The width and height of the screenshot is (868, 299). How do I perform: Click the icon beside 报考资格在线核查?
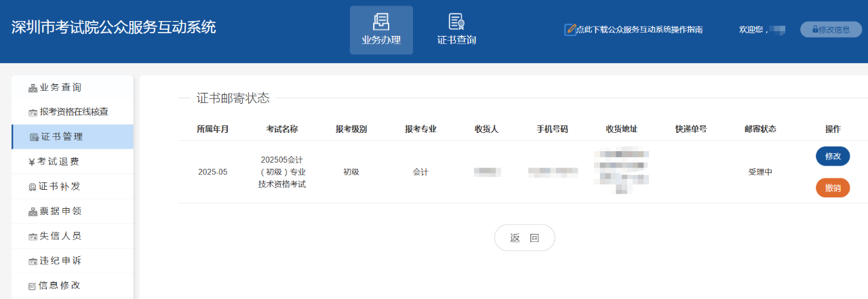pos(33,113)
